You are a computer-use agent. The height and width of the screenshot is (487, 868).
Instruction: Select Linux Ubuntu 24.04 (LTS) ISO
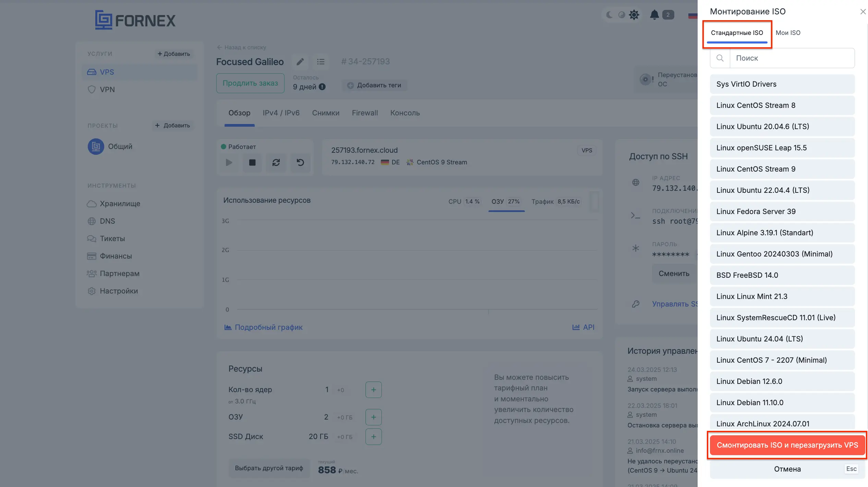(782, 339)
